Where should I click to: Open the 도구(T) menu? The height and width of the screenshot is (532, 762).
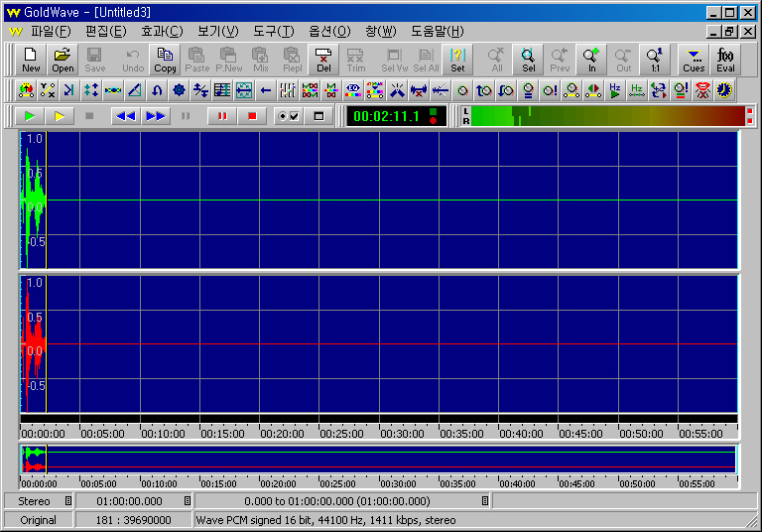coord(273,32)
